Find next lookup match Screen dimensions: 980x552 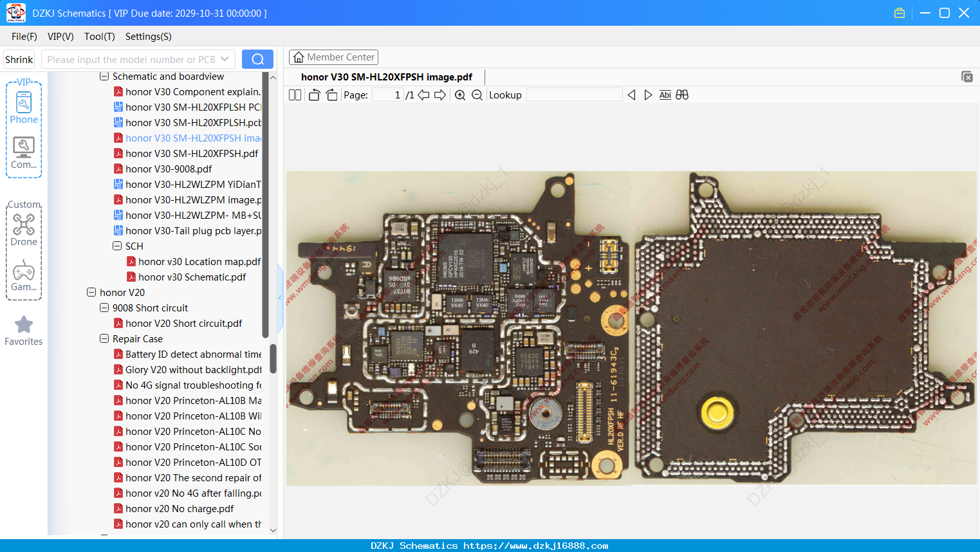648,95
